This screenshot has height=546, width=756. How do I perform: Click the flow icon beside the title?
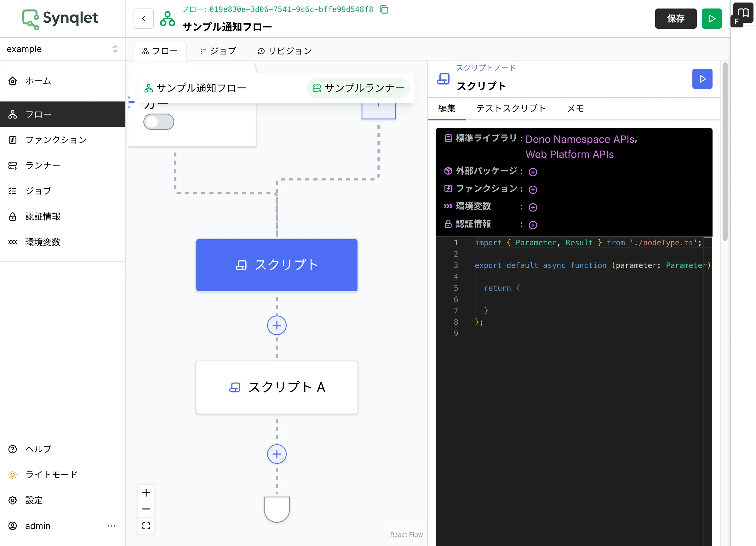tap(168, 19)
